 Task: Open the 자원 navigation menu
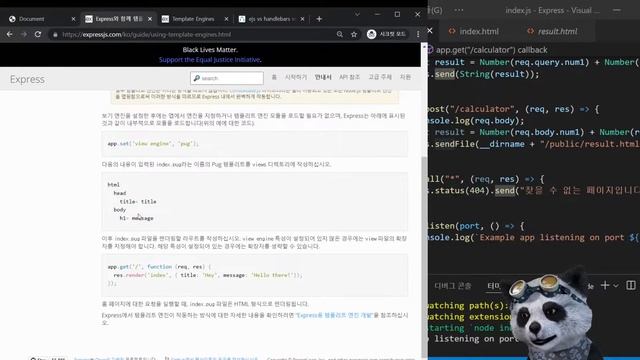(x=405, y=77)
